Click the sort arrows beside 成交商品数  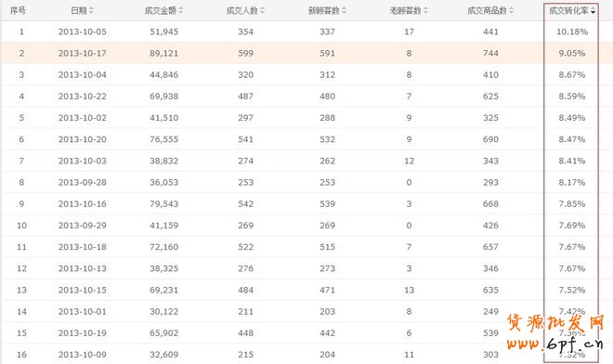point(512,11)
